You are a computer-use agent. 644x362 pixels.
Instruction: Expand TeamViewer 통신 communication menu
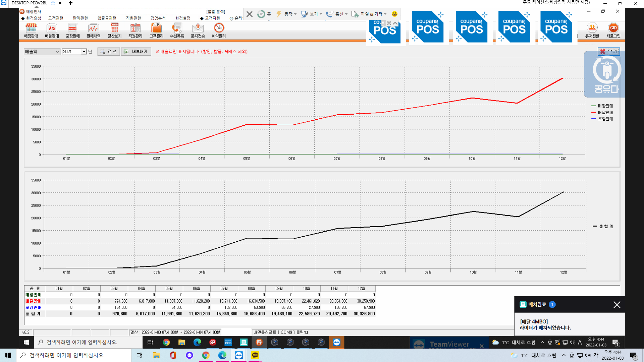[337, 14]
